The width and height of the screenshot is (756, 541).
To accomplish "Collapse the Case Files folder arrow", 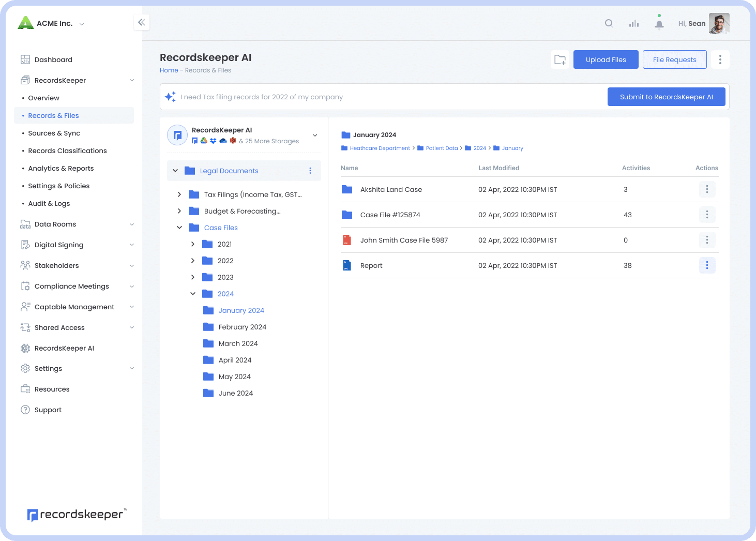I will click(x=179, y=228).
